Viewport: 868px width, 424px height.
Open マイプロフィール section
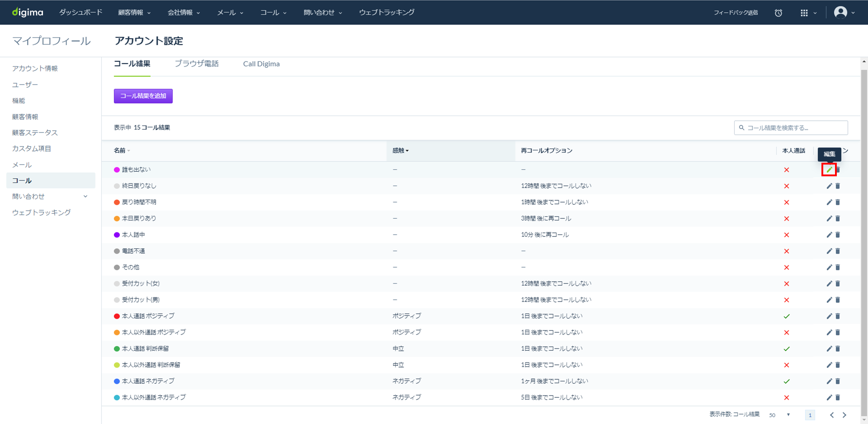[x=51, y=41]
